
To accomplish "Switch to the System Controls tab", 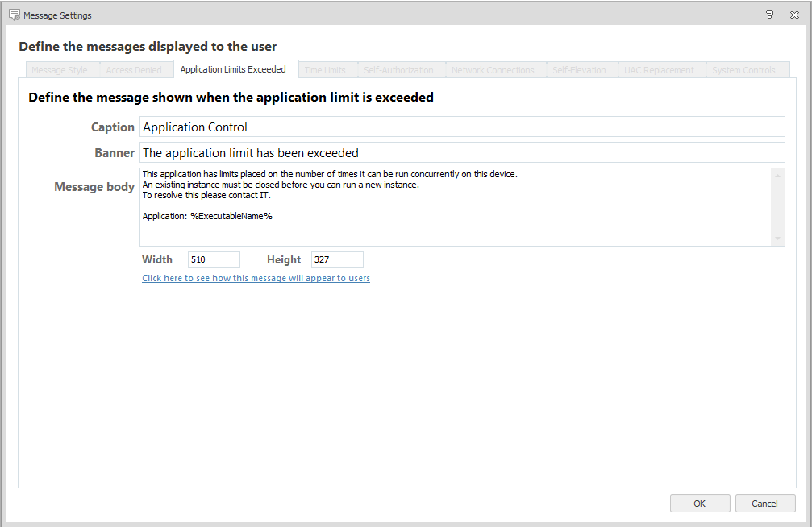I will point(743,70).
